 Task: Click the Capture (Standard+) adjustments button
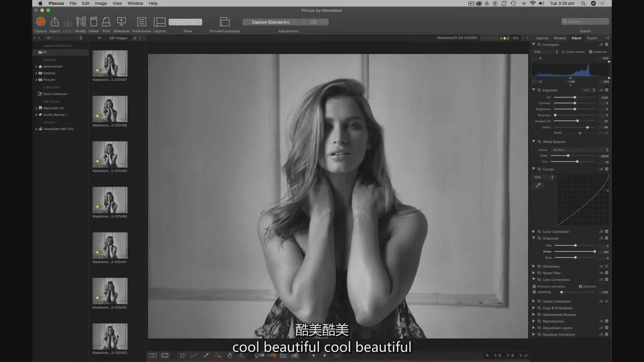point(271,22)
